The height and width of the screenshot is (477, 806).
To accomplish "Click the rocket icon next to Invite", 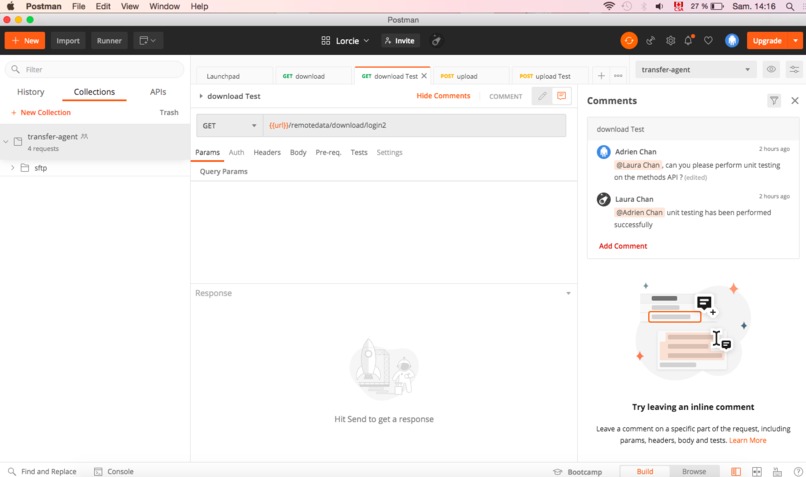I will [436, 41].
